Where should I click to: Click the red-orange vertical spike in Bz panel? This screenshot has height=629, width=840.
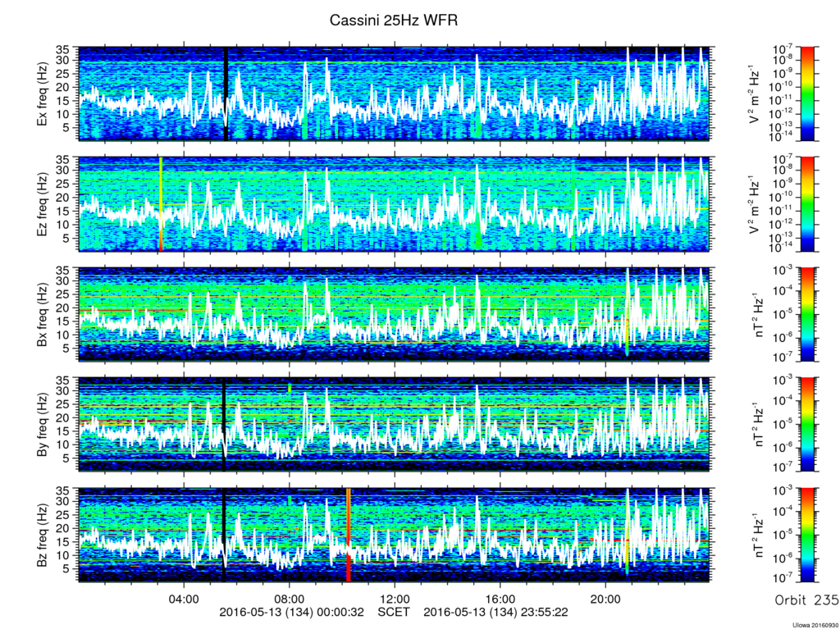pos(348,535)
